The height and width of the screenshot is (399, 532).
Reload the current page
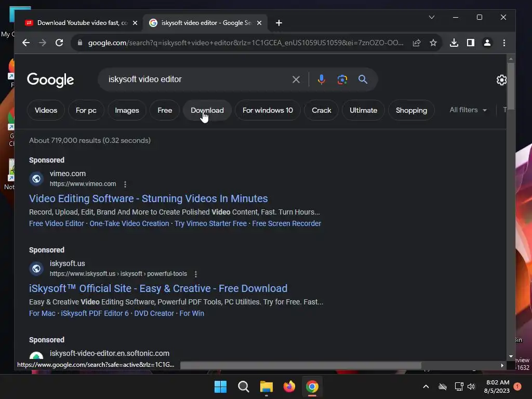59,43
